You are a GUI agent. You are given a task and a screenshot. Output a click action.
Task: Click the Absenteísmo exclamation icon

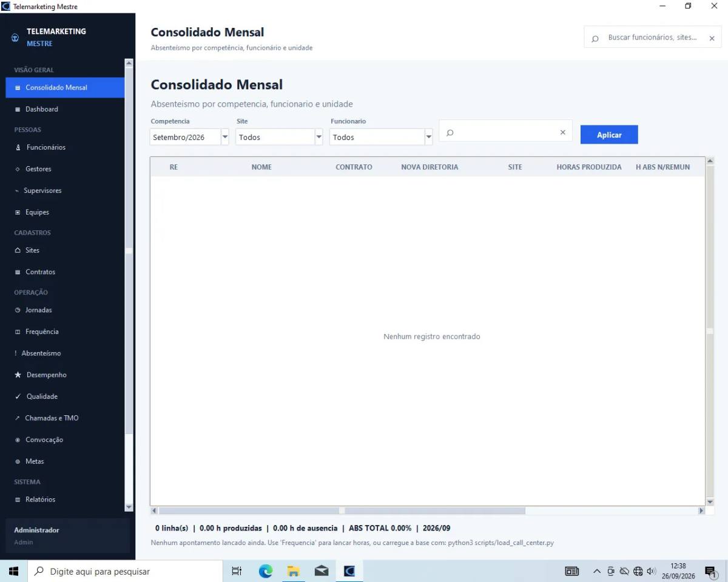point(16,353)
